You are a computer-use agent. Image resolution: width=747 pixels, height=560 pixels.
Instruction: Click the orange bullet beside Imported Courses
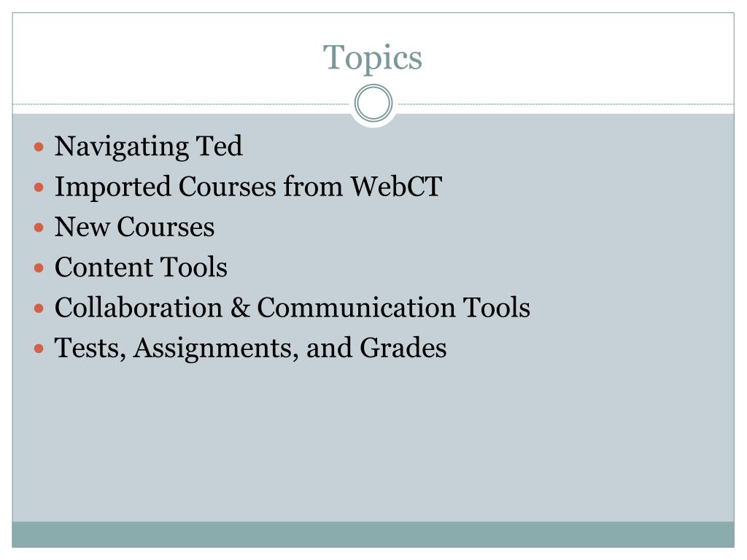tap(39, 187)
